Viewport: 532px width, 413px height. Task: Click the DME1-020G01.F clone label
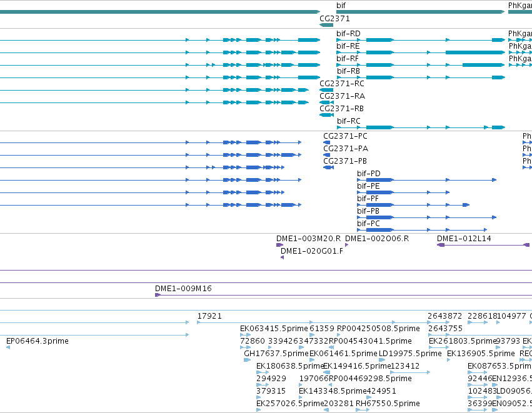[x=312, y=251]
